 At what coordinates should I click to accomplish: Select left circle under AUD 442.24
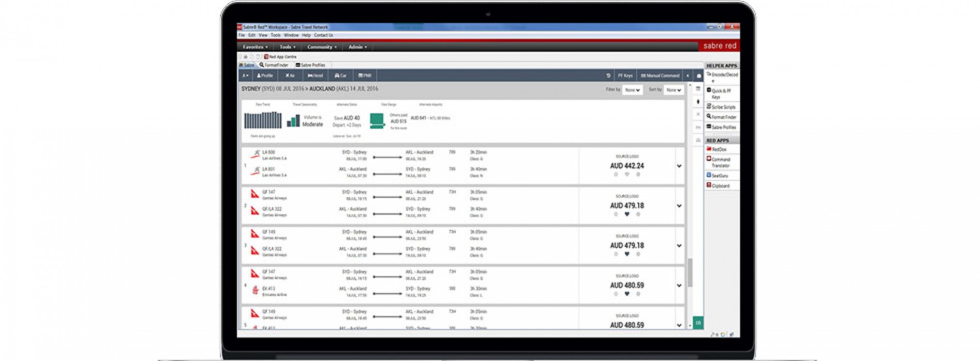point(616,175)
